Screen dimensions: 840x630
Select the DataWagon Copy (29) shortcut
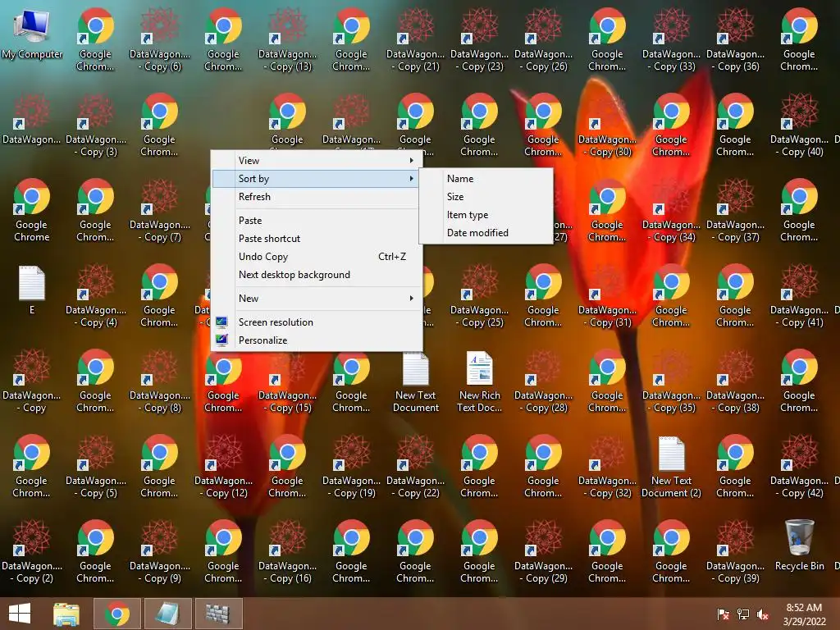(x=543, y=552)
